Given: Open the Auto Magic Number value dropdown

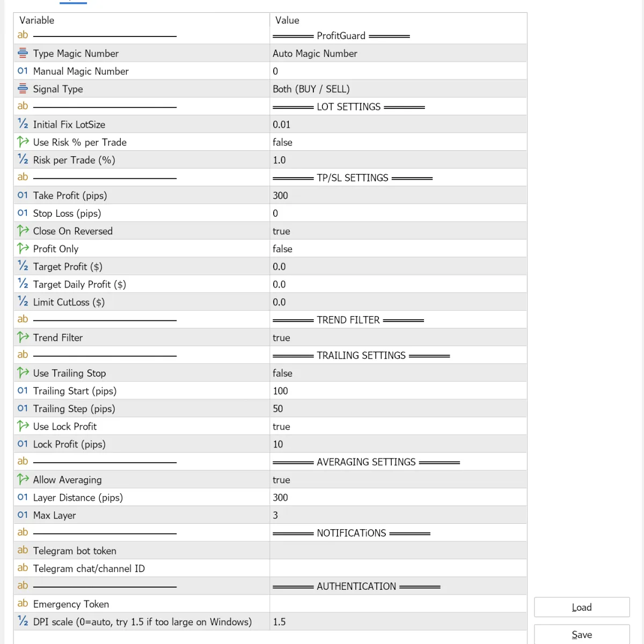Looking at the screenshot, I should click(398, 53).
